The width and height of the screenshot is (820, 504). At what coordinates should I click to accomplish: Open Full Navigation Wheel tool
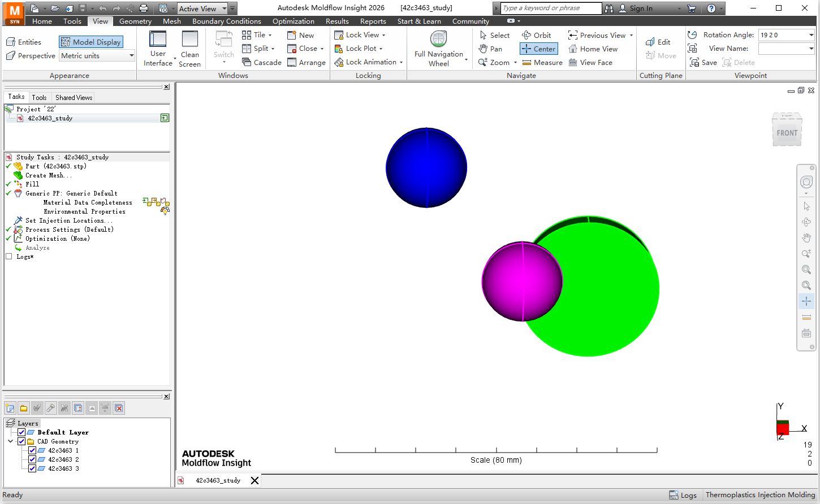tap(439, 49)
